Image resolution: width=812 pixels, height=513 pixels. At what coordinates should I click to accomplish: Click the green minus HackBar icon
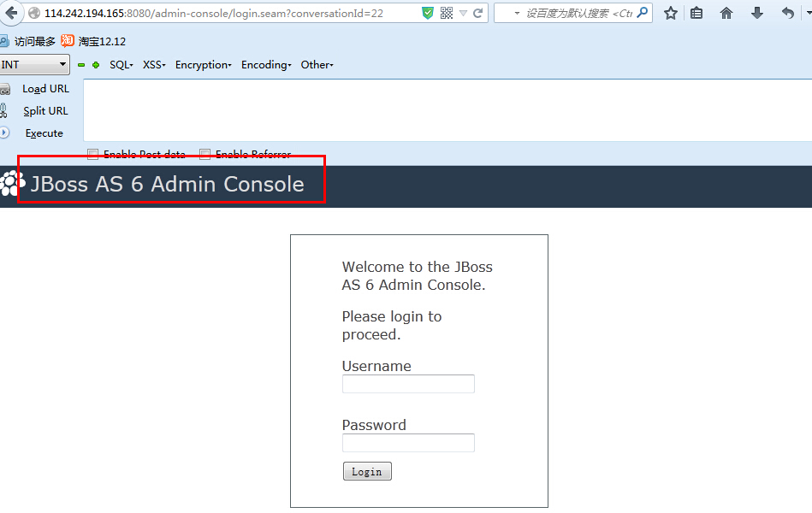point(81,65)
